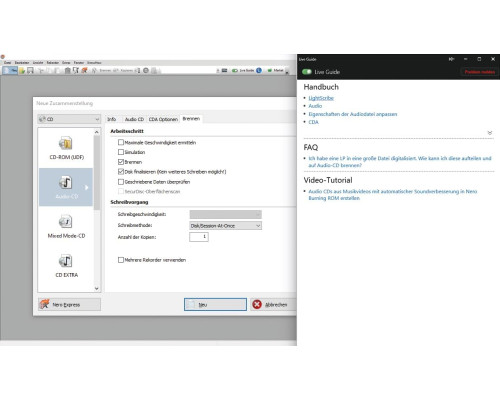This screenshot has width=500, height=400.
Task: Click the red Problem melden button
Action: [x=479, y=72]
